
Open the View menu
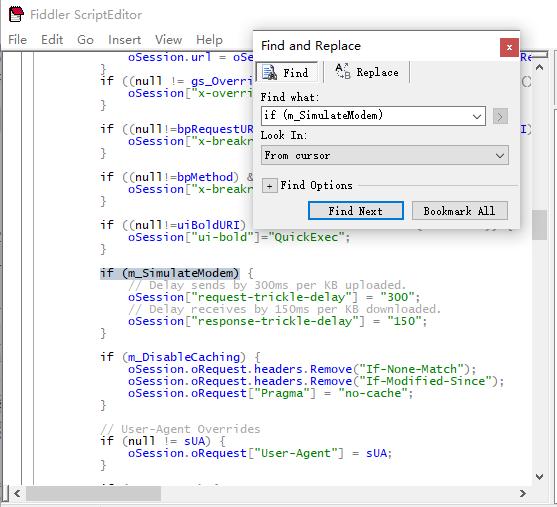point(168,39)
